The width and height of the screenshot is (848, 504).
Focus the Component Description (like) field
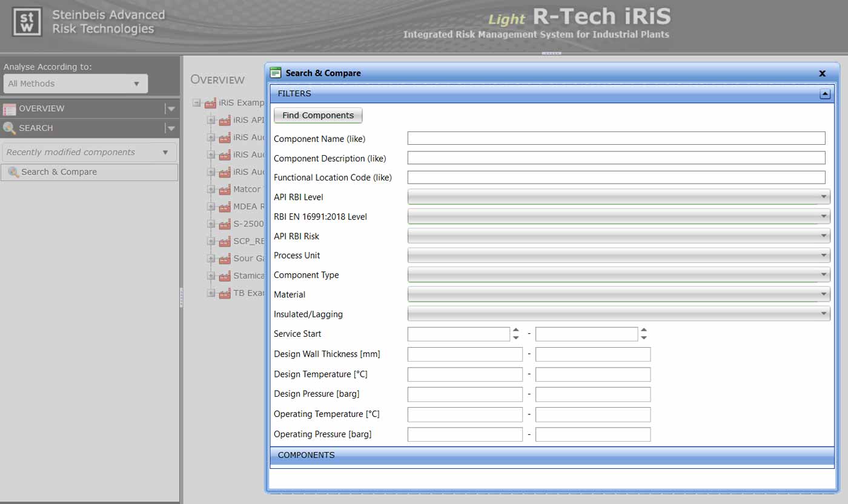(x=616, y=157)
